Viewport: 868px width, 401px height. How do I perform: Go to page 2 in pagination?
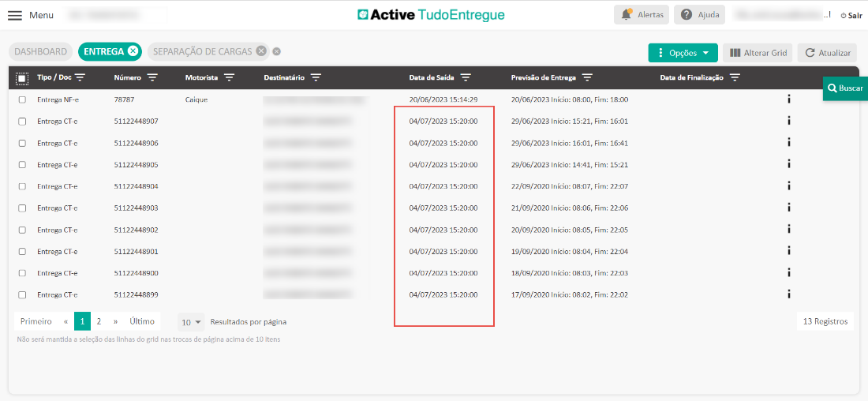(x=99, y=321)
